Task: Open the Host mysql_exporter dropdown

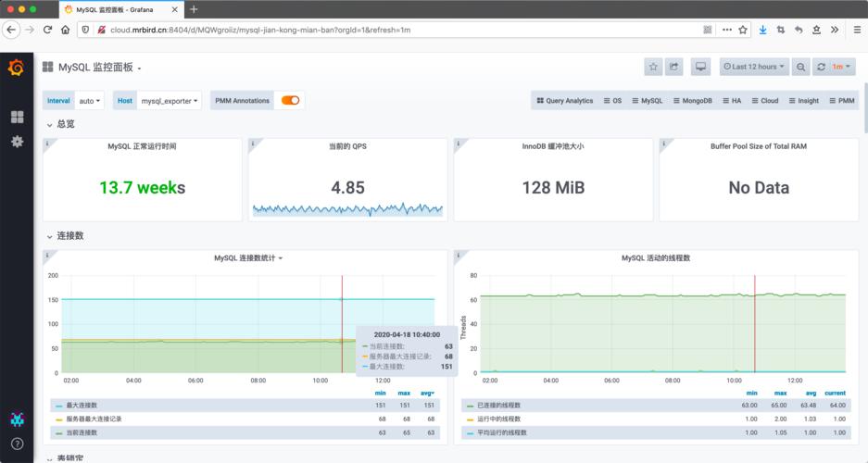Action: coord(170,100)
